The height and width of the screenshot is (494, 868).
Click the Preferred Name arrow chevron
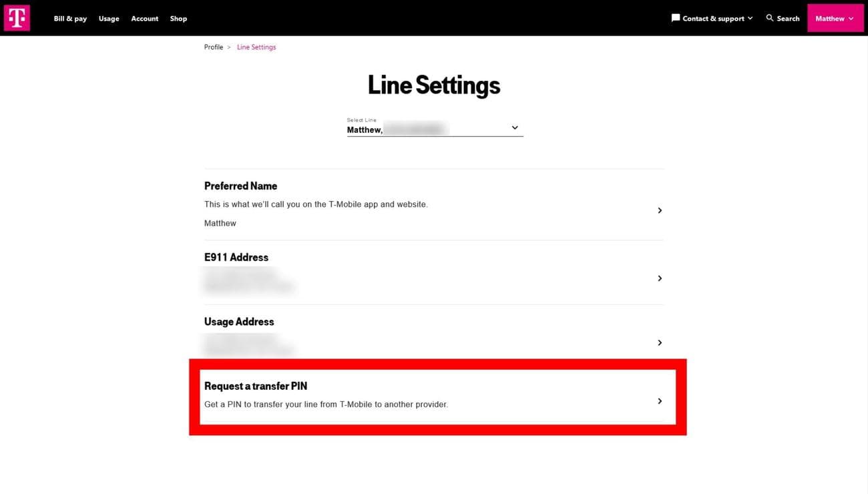pos(660,210)
